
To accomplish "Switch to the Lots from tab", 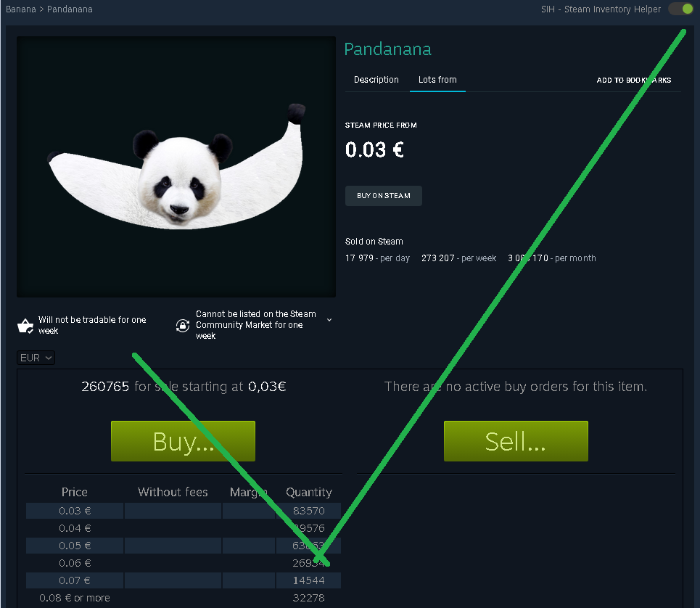I will 437,80.
